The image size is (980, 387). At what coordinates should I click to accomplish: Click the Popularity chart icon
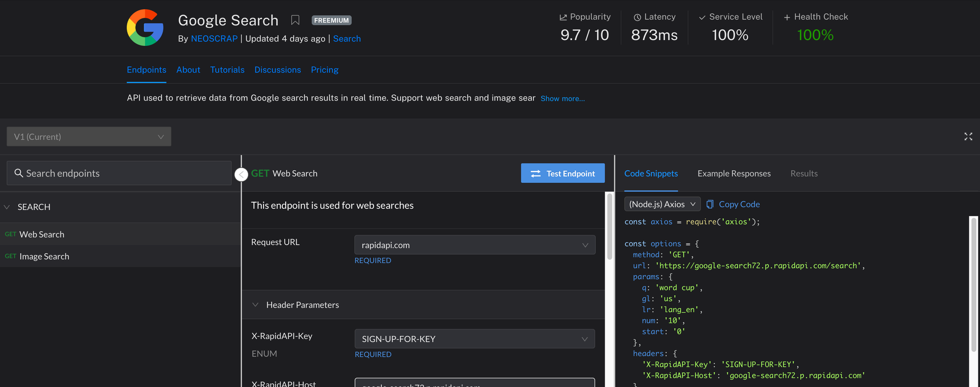(x=563, y=17)
